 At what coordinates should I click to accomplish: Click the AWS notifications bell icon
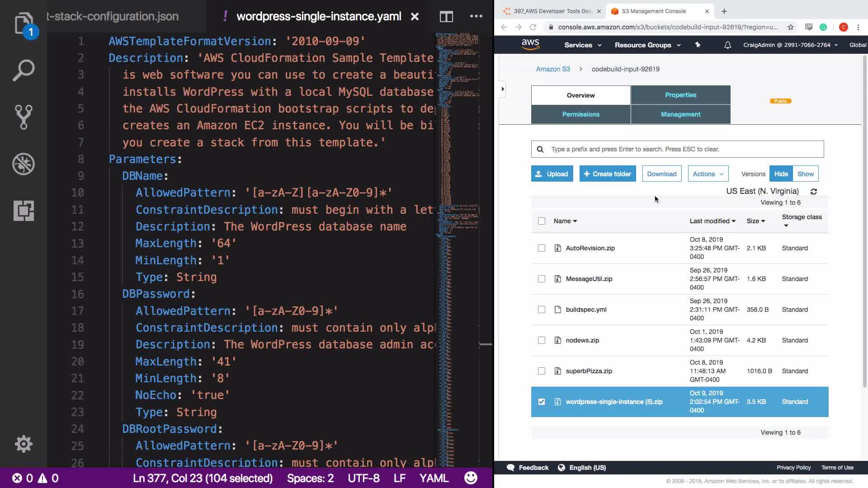(x=727, y=45)
